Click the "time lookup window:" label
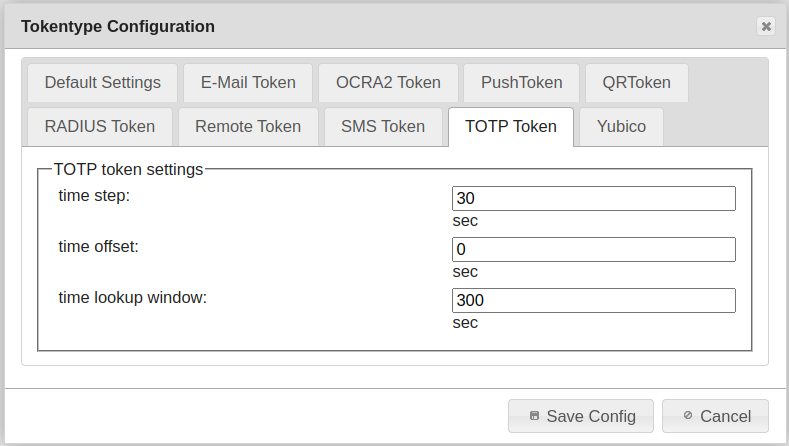This screenshot has height=446, width=789. pyautogui.click(x=133, y=297)
